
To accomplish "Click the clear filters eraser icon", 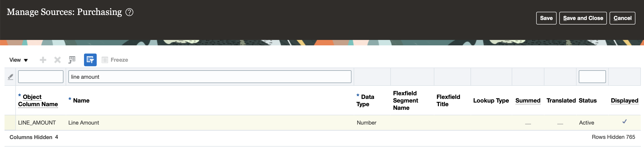I will pyautogui.click(x=10, y=77).
